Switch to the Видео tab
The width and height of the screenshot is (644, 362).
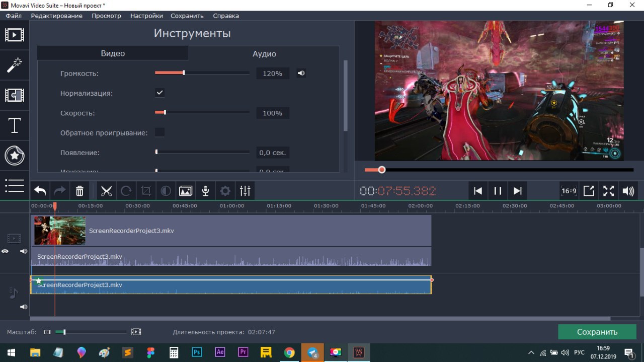click(113, 53)
